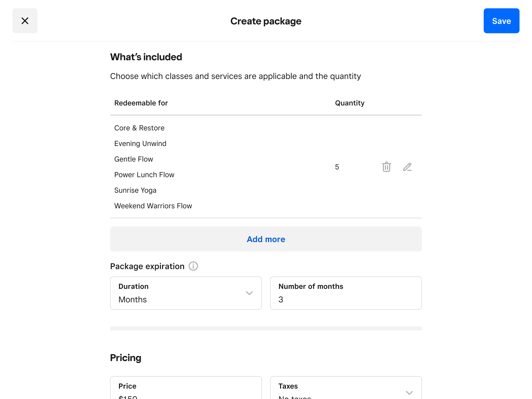Click the Taxes chevron arrow
Image resolution: width=532 pixels, height=399 pixels.
tap(409, 393)
